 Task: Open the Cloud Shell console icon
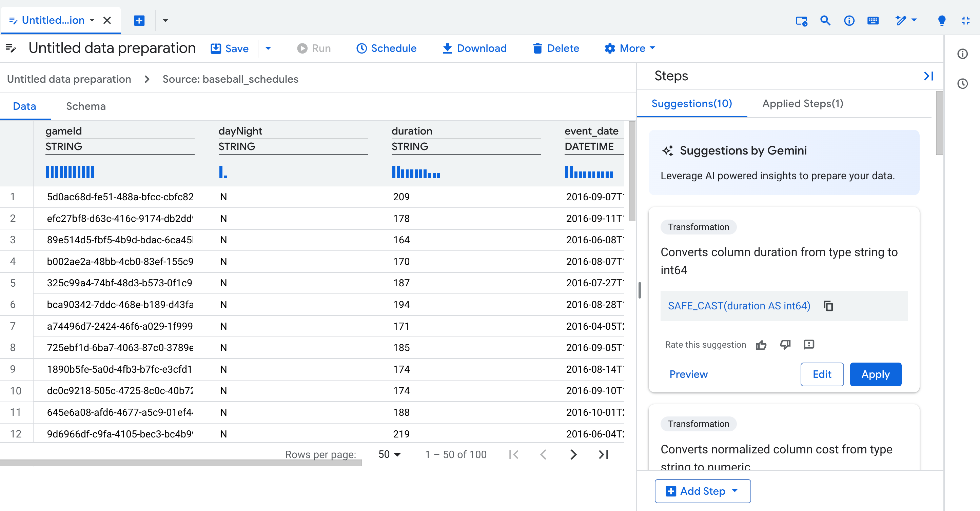coord(802,21)
